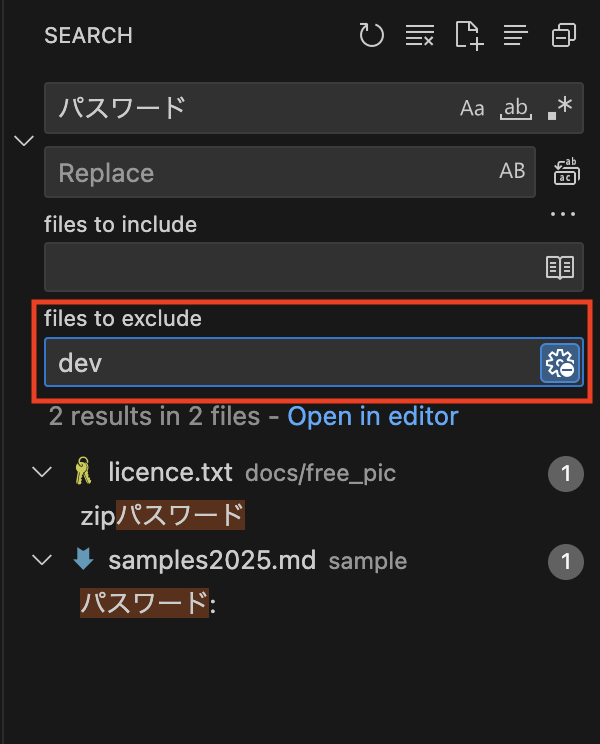Open the パスワード: match in samples2025.md
The height and width of the screenshot is (744, 600).
click(148, 604)
